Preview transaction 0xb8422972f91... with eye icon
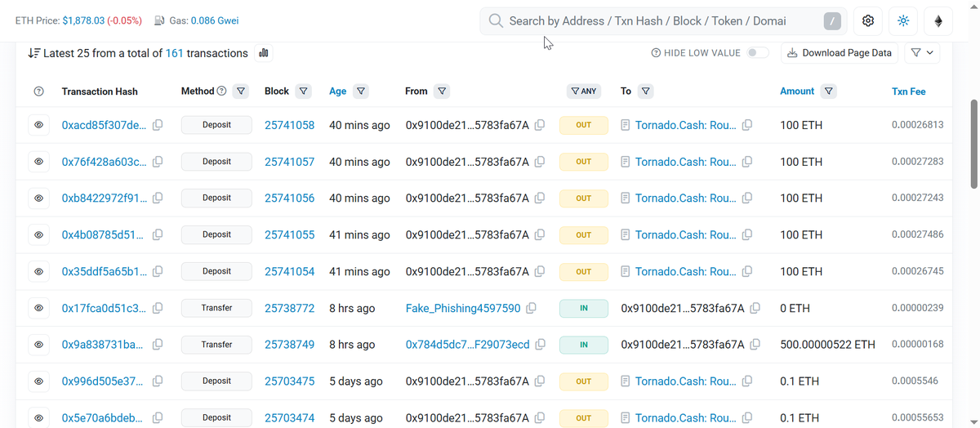Viewport: 980px width, 428px height. pyautogui.click(x=38, y=198)
